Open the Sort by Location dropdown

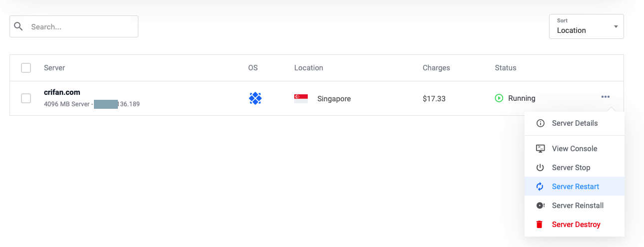(x=586, y=26)
